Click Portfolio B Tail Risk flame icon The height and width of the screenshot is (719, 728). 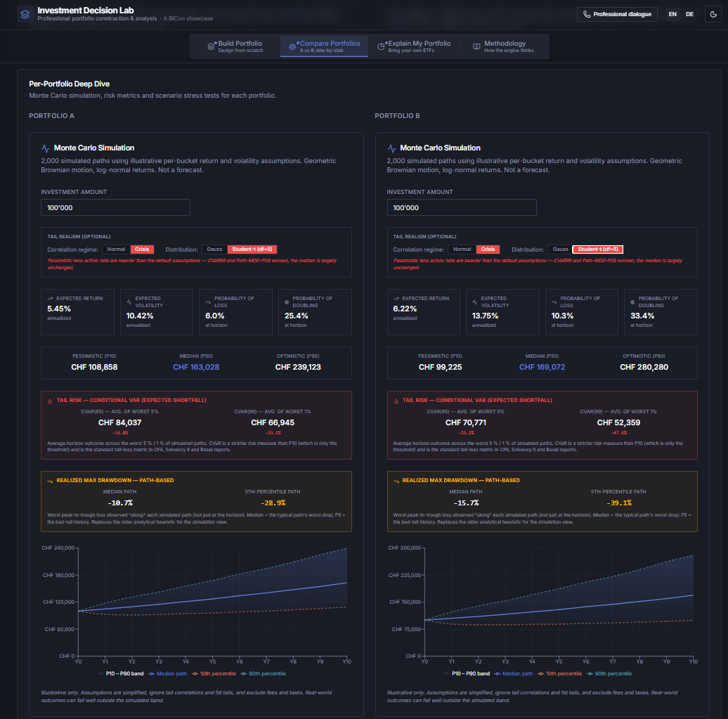(x=396, y=401)
